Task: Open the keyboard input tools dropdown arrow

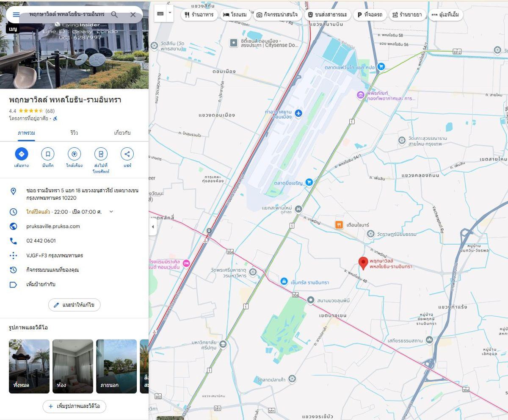Action: pos(170,13)
